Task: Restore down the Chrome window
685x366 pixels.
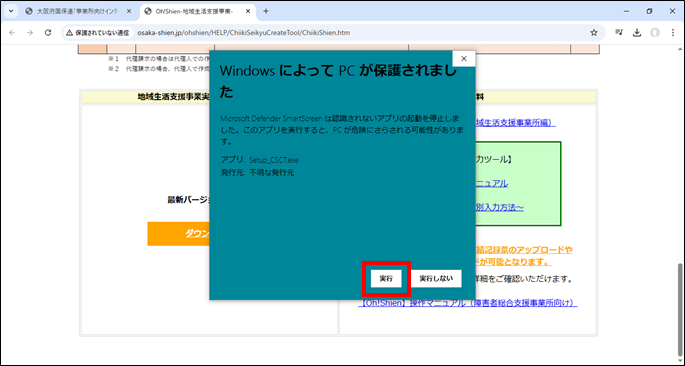Action: (650, 11)
